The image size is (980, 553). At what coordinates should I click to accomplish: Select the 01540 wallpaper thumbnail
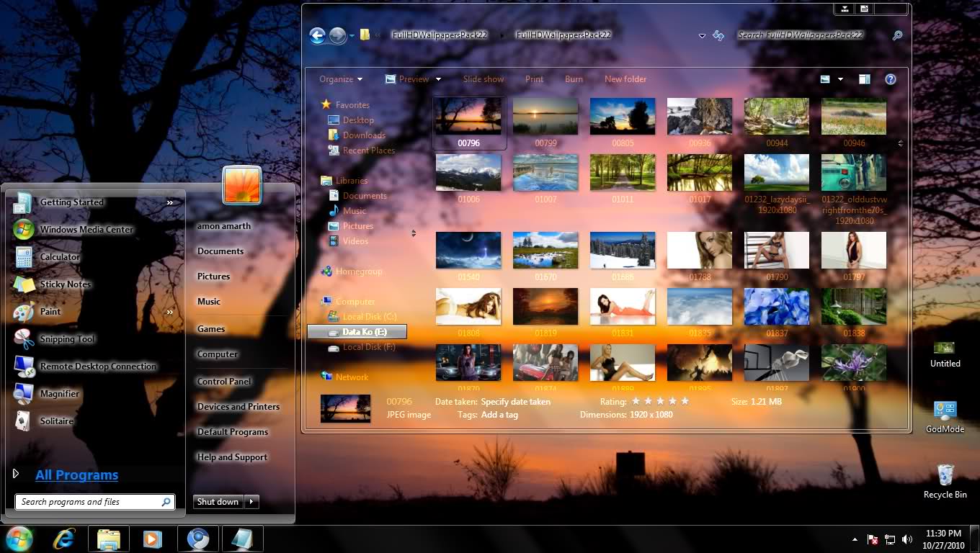coord(468,250)
